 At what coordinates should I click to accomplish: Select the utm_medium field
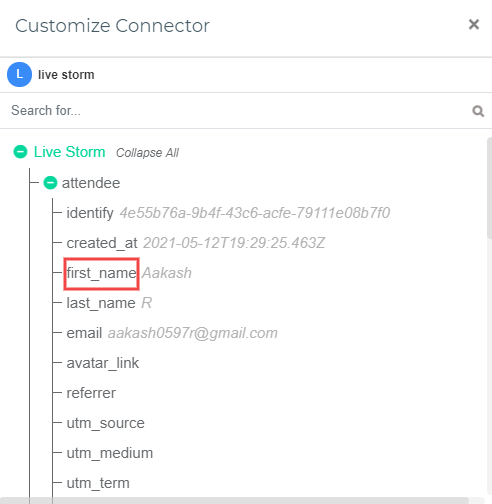(110, 453)
